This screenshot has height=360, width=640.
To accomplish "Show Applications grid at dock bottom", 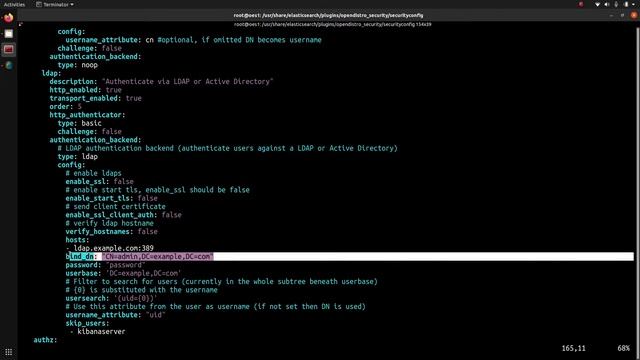I will pyautogui.click(x=9, y=352).
